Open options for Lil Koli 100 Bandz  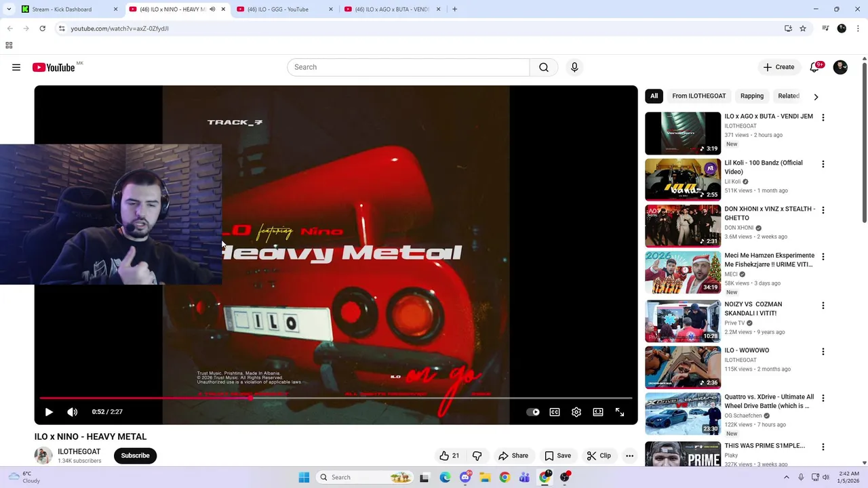click(823, 164)
